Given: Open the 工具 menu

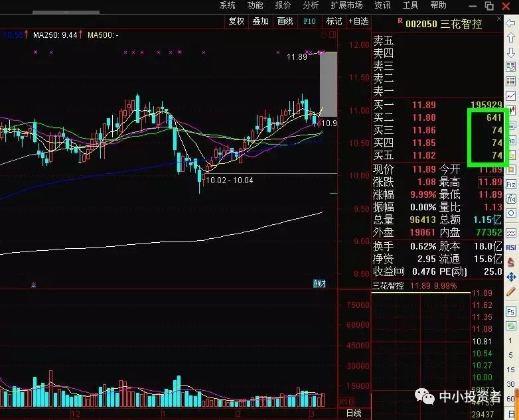Looking at the screenshot, I should pyautogui.click(x=410, y=5).
